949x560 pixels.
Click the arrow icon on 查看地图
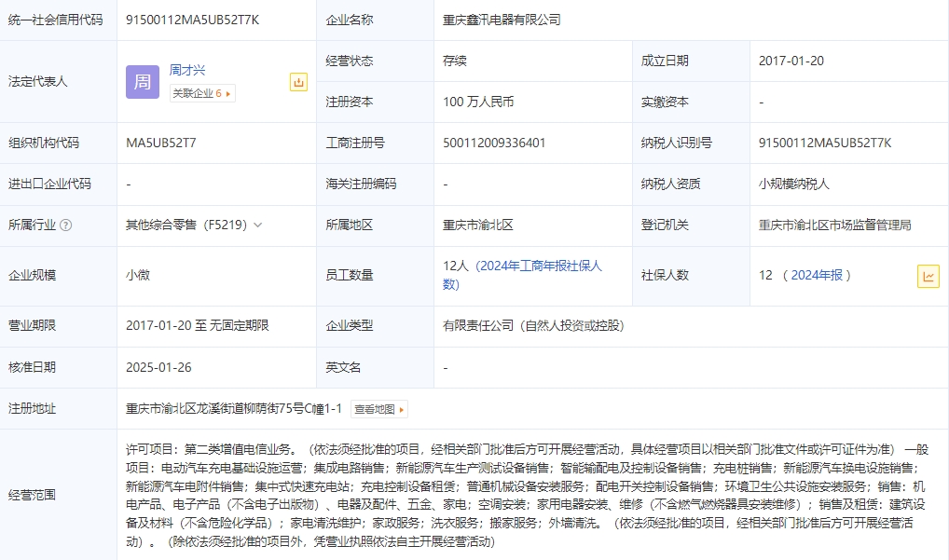tap(402, 409)
